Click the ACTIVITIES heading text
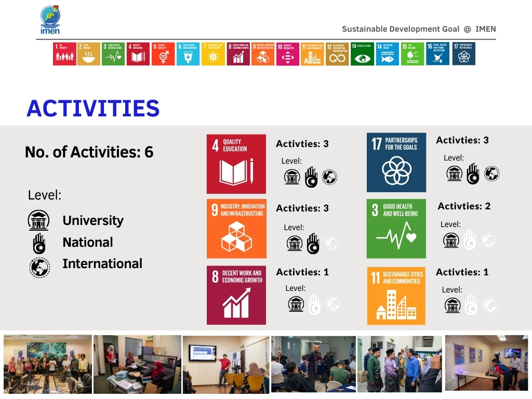 (x=93, y=108)
